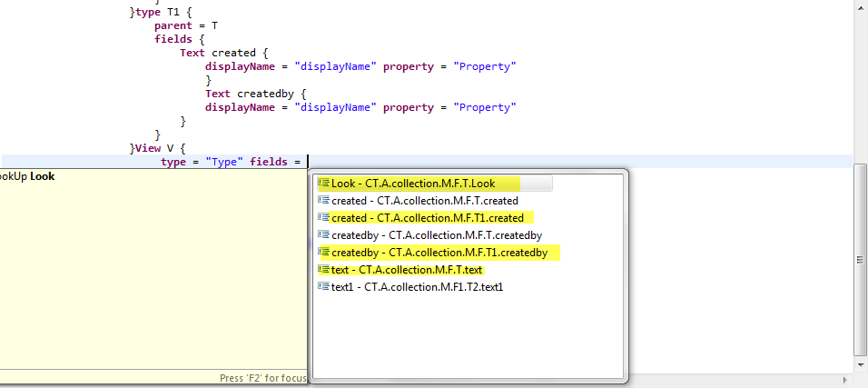This screenshot has height=388, width=868.
Task: Select the Look - CT.A.collection.M.F.T.Look proposal
Action: [x=435, y=184]
